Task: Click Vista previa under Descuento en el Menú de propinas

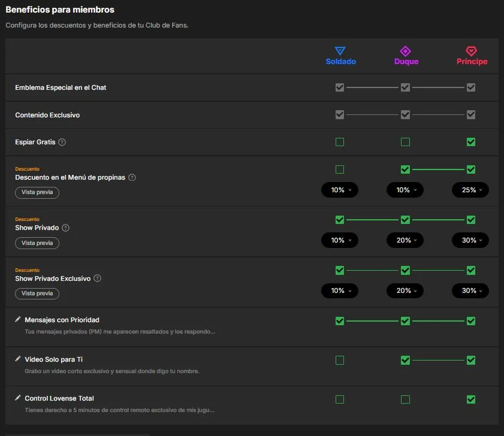Action: point(37,192)
